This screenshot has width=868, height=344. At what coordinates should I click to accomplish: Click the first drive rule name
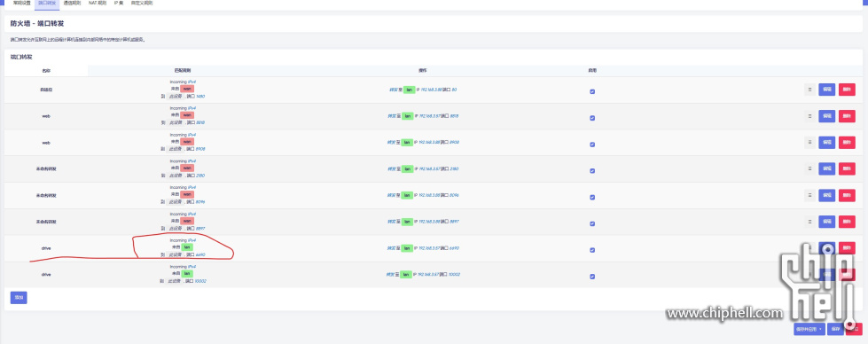(46, 248)
